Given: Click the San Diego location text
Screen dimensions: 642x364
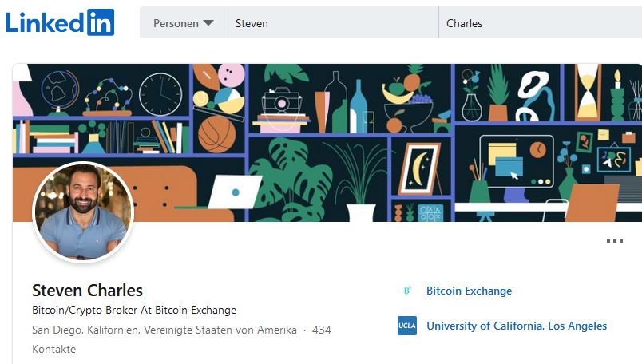Looking at the screenshot, I should [x=164, y=330].
